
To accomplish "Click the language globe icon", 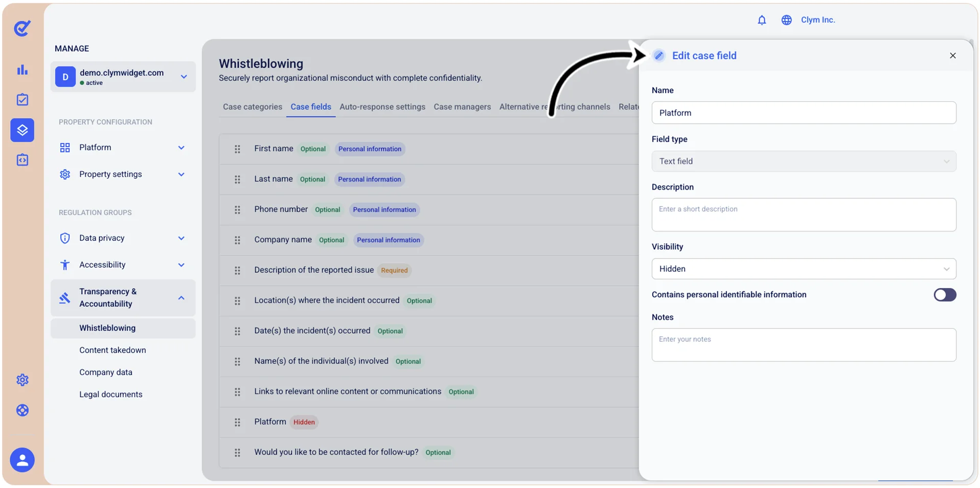I will tap(786, 20).
